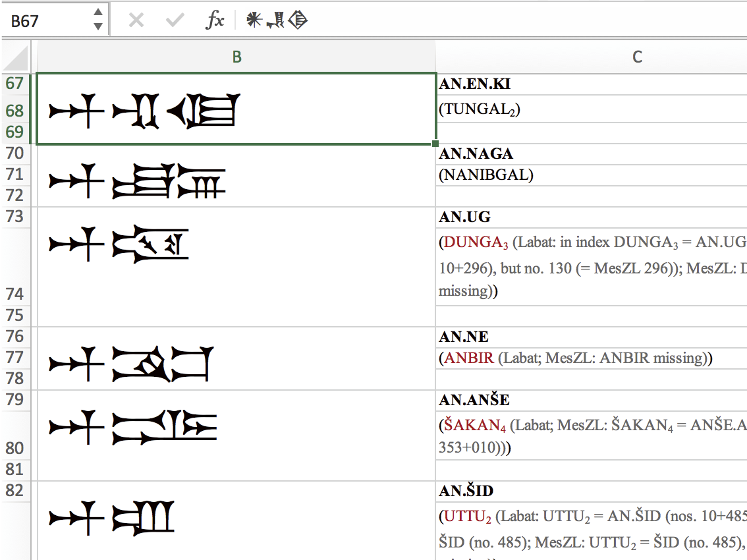747x560 pixels.
Task: Select row 68 header
Action: (14, 111)
